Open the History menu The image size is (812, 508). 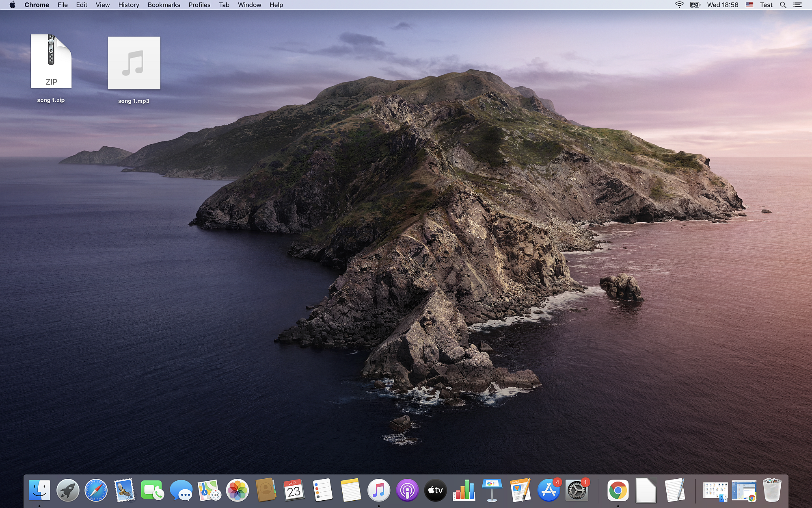pyautogui.click(x=129, y=5)
